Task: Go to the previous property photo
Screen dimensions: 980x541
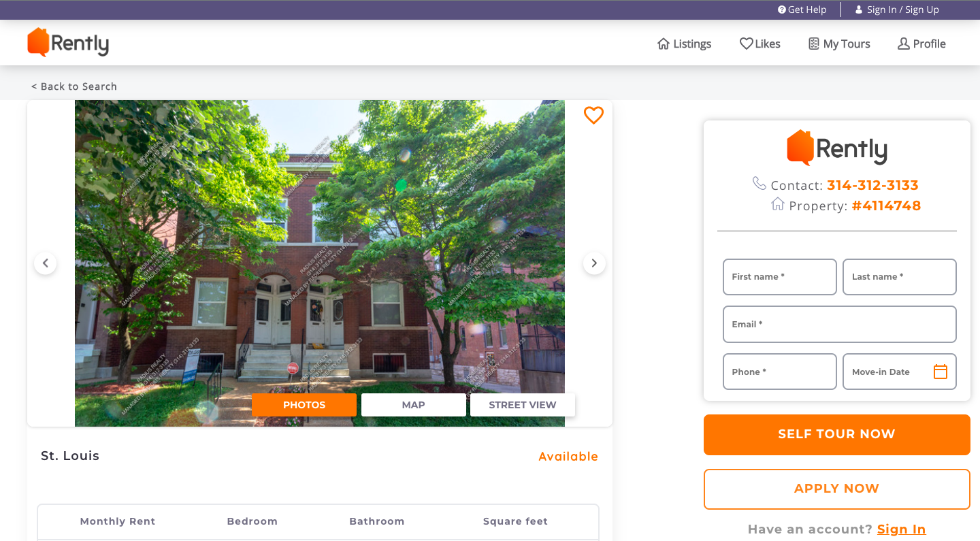Action: (46, 263)
